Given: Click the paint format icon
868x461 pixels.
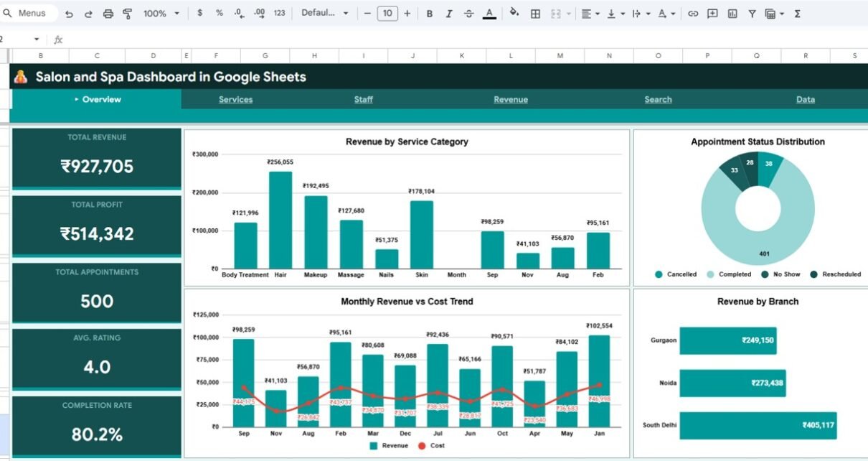Looking at the screenshot, I should click(x=128, y=14).
